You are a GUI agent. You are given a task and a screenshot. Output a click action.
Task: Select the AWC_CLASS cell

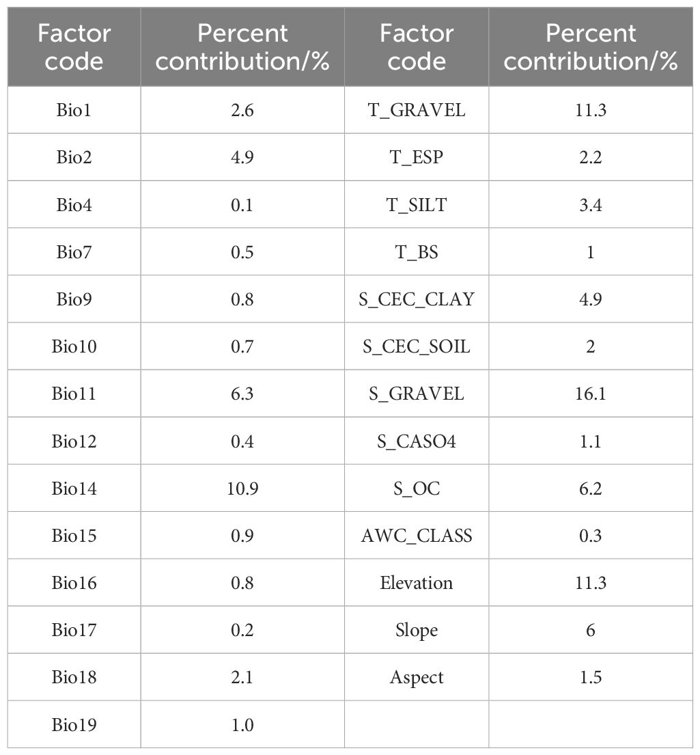pyautogui.click(x=417, y=536)
